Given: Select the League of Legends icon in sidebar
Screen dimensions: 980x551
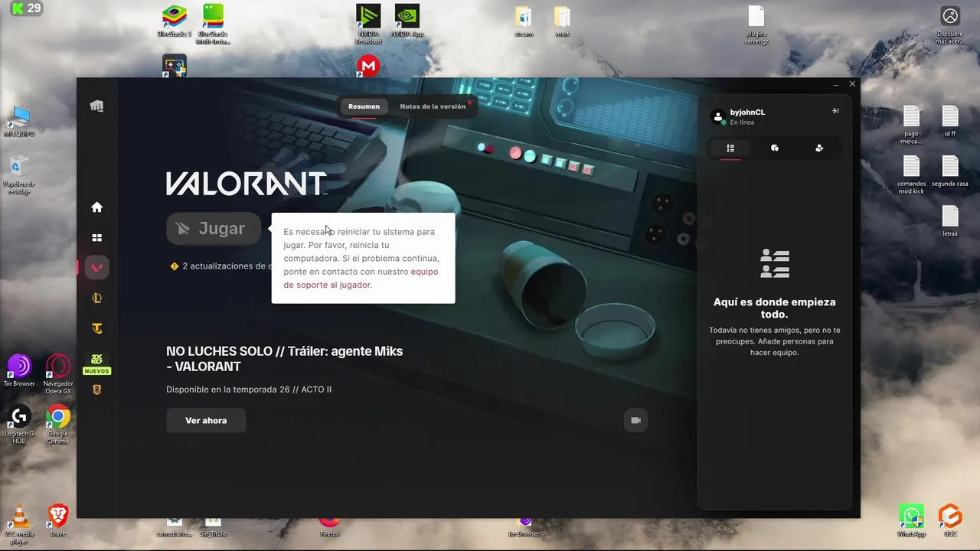Looking at the screenshot, I should click(96, 298).
